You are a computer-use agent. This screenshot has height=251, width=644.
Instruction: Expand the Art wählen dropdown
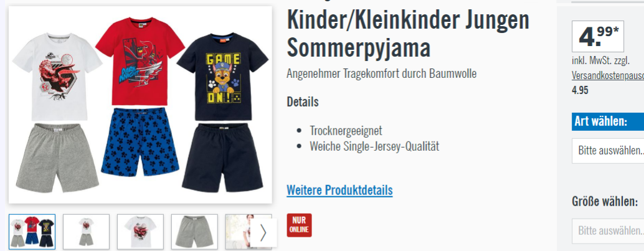[608, 151]
